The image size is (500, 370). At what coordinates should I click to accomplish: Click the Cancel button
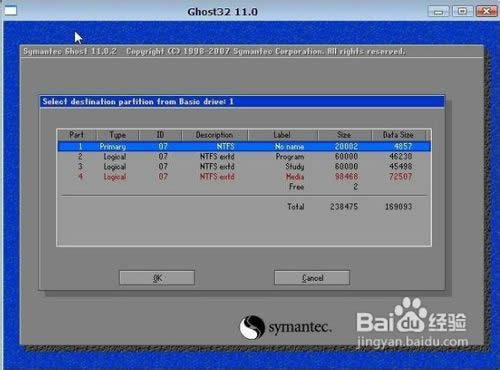pos(312,278)
